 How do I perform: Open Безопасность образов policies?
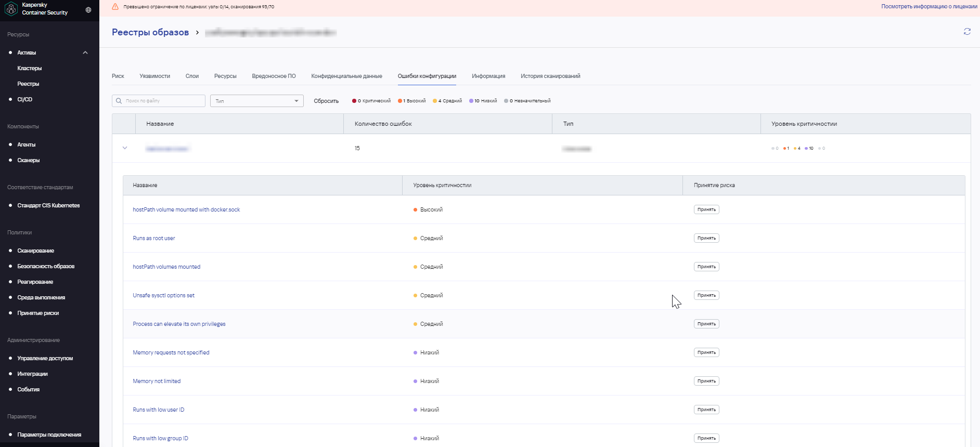click(x=46, y=266)
